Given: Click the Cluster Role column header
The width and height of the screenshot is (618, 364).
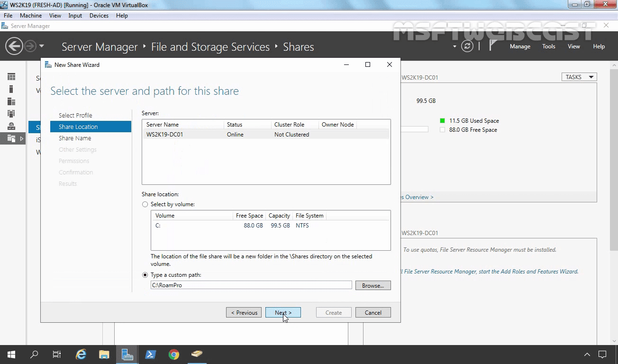Looking at the screenshot, I should [x=295, y=125].
